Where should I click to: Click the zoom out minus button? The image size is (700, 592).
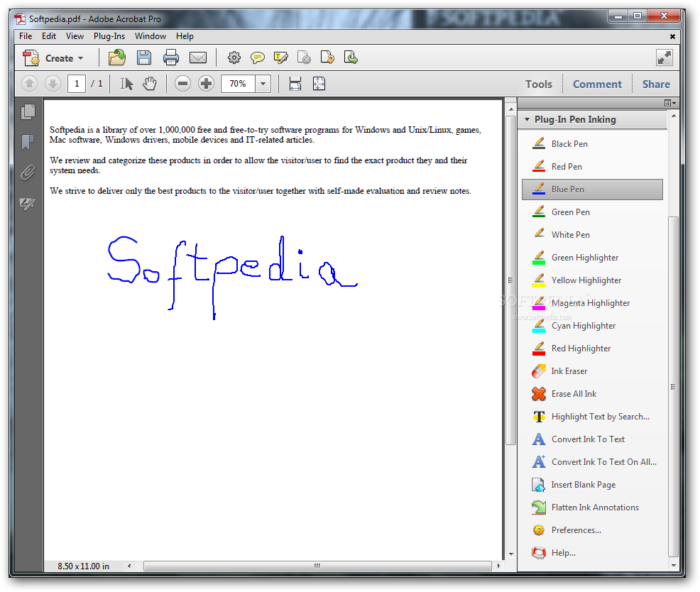click(182, 84)
